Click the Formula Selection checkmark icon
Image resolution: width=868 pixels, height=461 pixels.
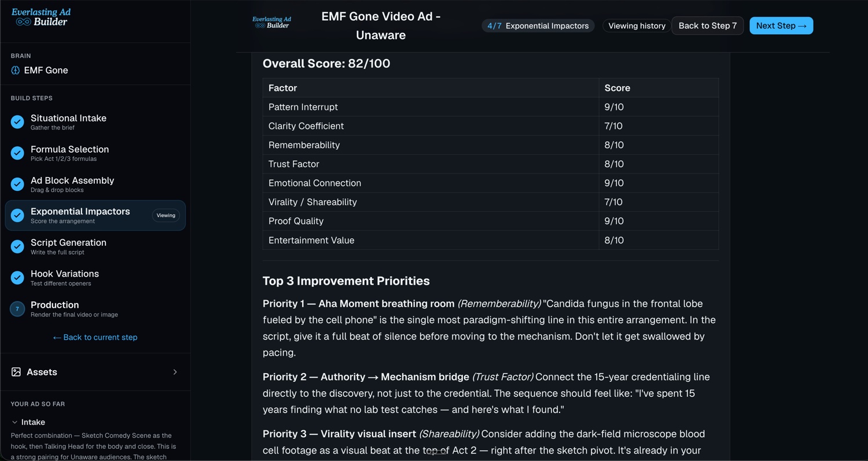[x=17, y=153]
